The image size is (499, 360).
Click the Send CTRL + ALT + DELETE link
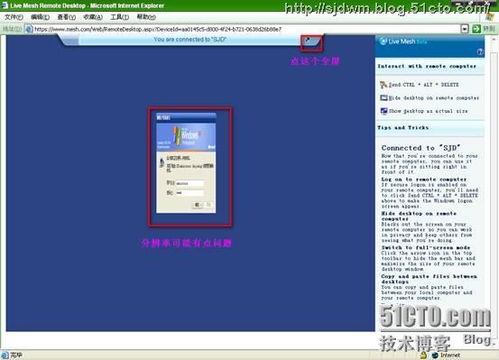click(424, 85)
